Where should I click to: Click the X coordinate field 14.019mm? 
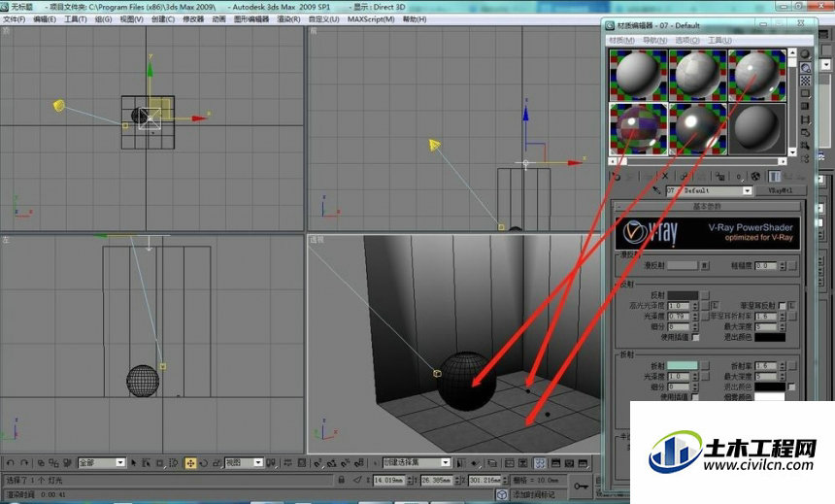click(388, 480)
